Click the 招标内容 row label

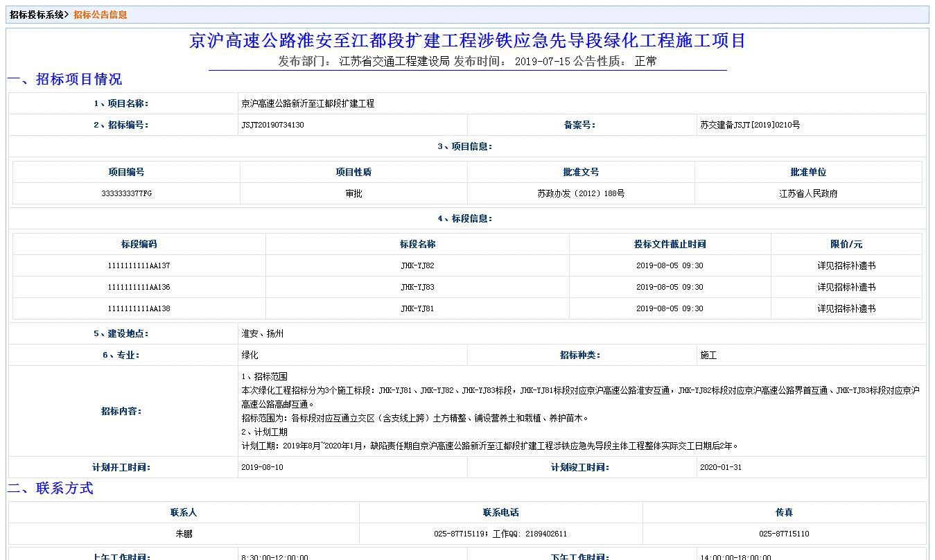tap(121, 411)
